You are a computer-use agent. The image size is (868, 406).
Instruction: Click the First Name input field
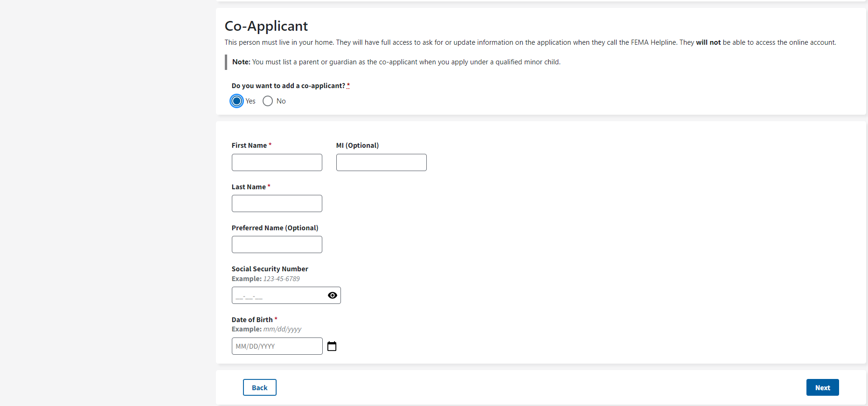[277, 163]
